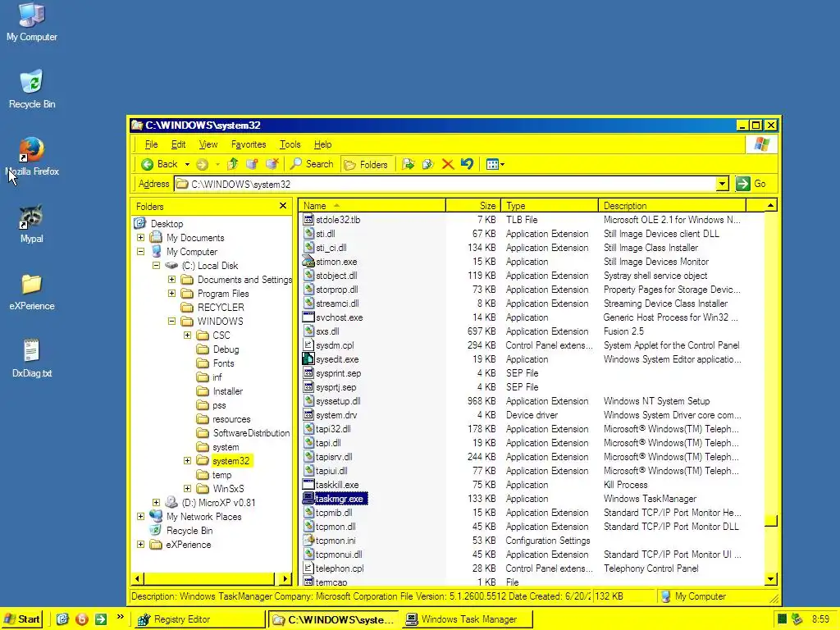This screenshot has width=840, height=630.
Task: Toggle the Folders pane button
Action: pyautogui.click(x=366, y=164)
